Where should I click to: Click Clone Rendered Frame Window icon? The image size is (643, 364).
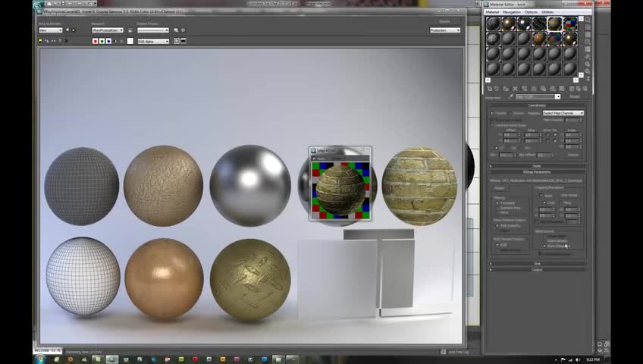[x=53, y=41]
